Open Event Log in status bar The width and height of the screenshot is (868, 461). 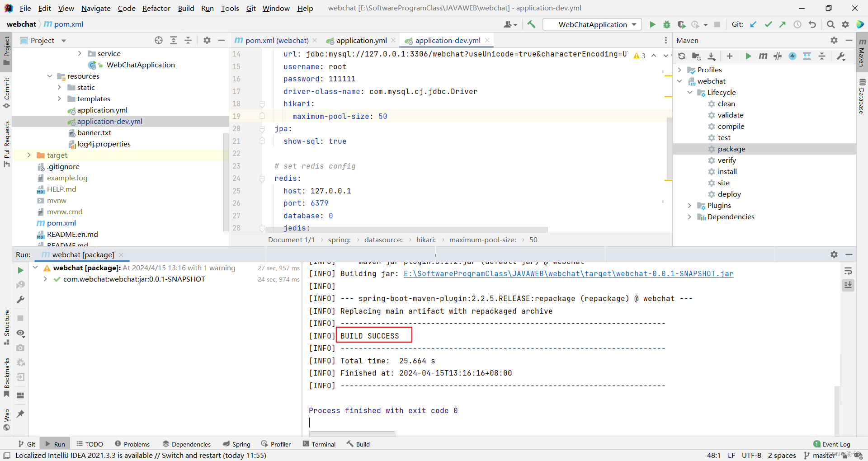click(831, 444)
